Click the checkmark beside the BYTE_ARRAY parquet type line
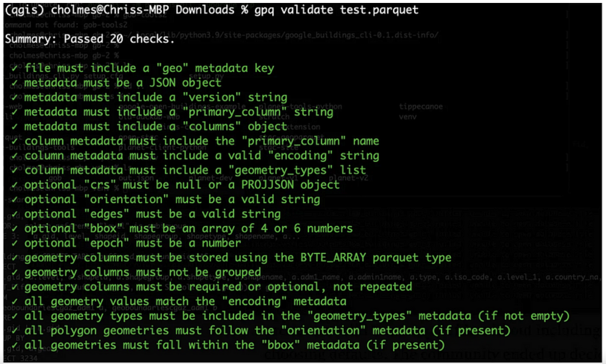The image size is (606, 364). coord(15,258)
